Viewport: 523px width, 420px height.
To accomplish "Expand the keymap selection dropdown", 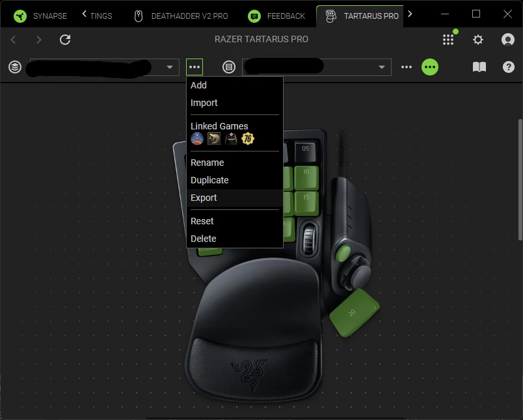I will (382, 67).
